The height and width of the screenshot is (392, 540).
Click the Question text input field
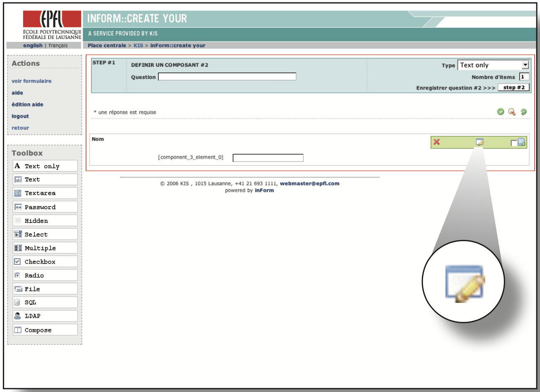(227, 77)
